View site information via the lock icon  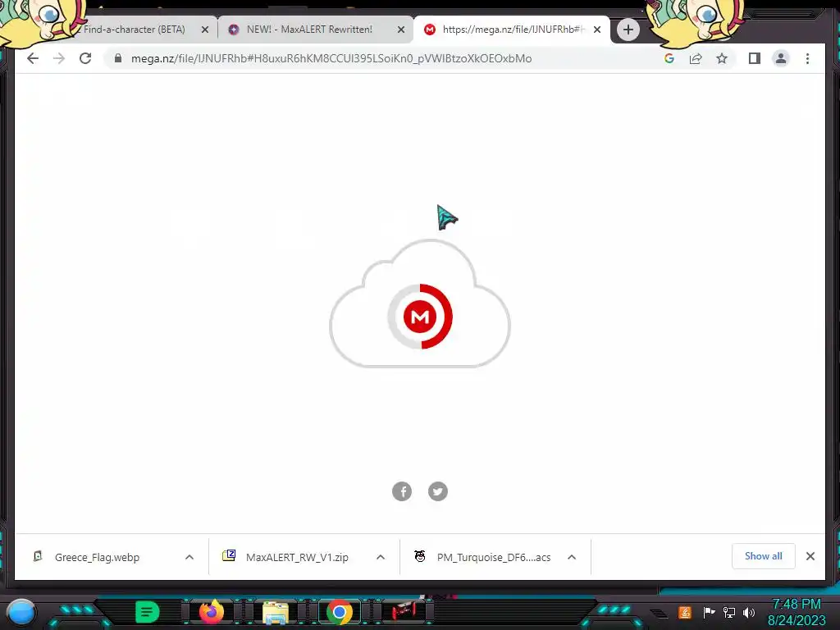click(x=118, y=58)
